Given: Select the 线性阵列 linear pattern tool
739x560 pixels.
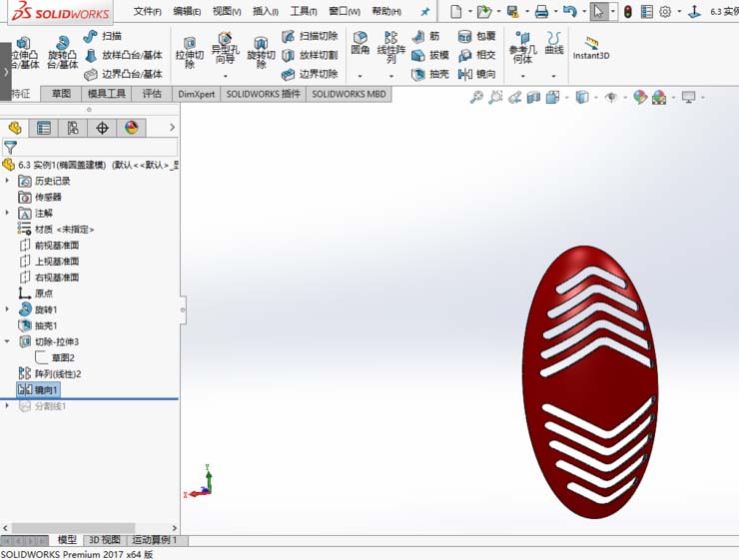Looking at the screenshot, I should (x=391, y=48).
